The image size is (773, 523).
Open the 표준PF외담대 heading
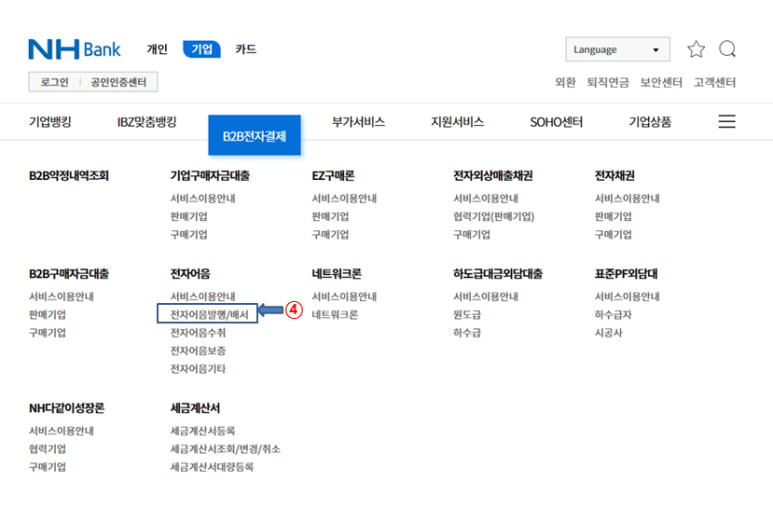tap(626, 274)
